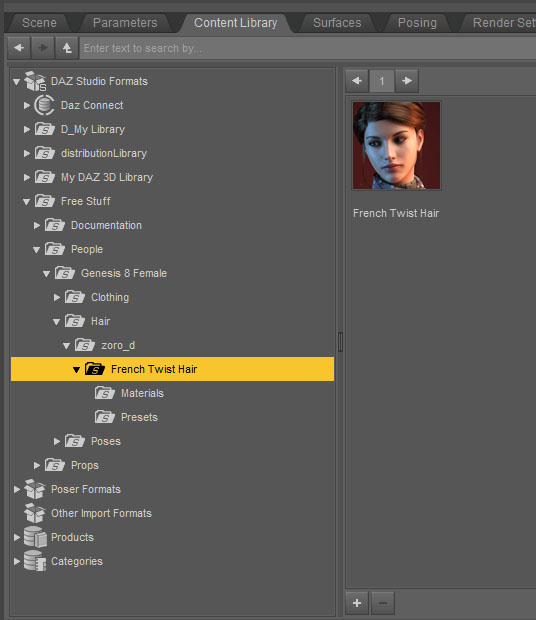
Task: Collapse the Free Stuff library
Action: point(26,202)
